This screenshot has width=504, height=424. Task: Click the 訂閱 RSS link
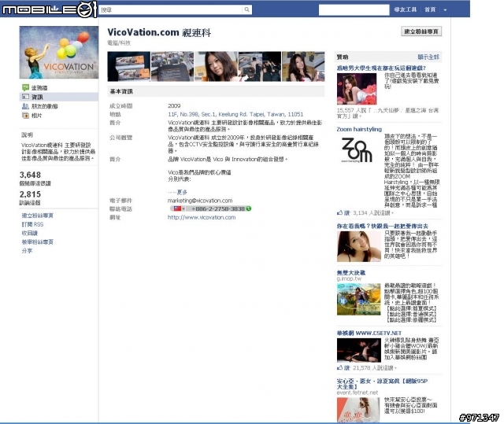coord(32,224)
